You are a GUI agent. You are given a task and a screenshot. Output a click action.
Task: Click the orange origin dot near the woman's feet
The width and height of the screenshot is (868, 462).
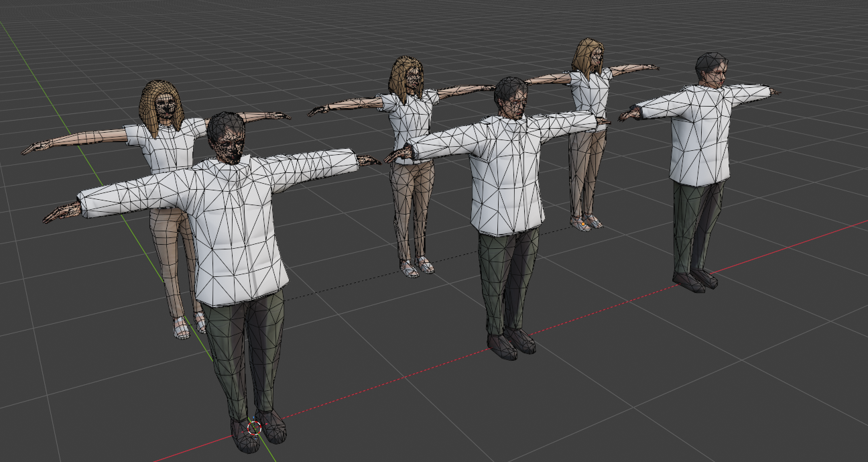click(583, 223)
